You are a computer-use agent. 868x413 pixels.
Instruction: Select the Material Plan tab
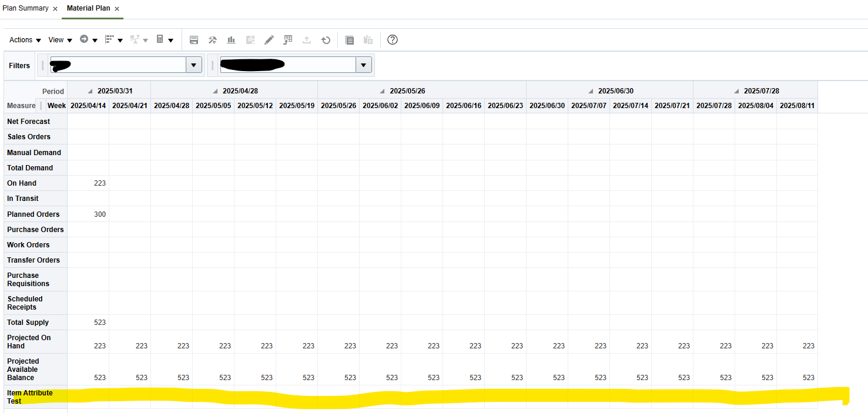pos(88,8)
